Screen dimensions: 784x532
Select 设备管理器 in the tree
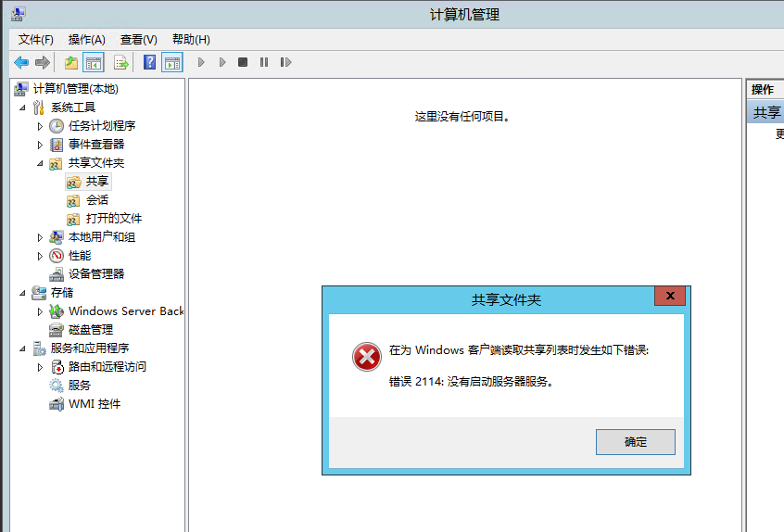95,274
